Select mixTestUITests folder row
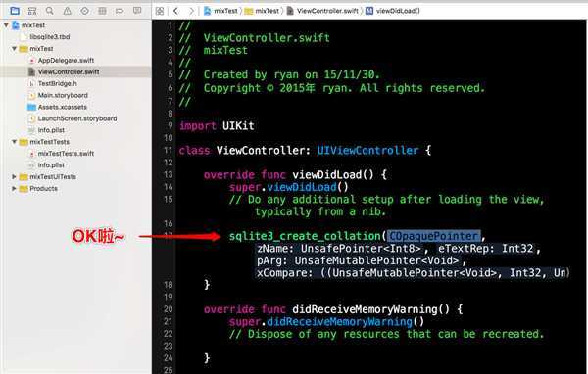The image size is (588, 374). click(x=75, y=176)
